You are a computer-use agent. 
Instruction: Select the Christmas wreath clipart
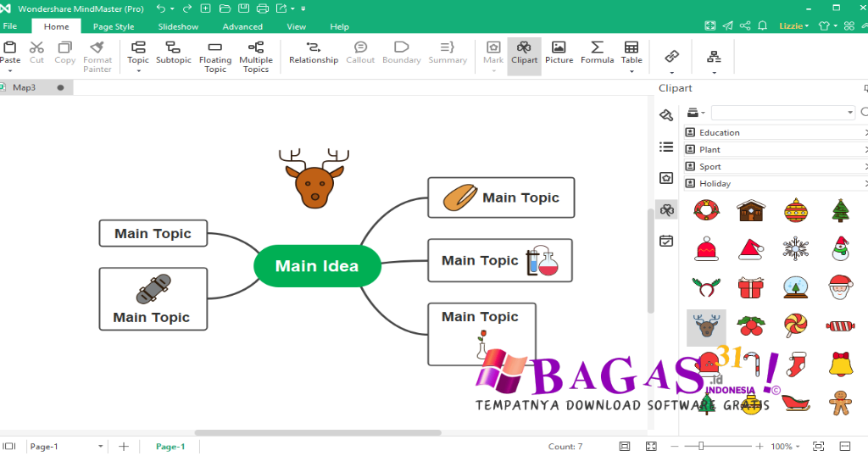click(x=706, y=210)
